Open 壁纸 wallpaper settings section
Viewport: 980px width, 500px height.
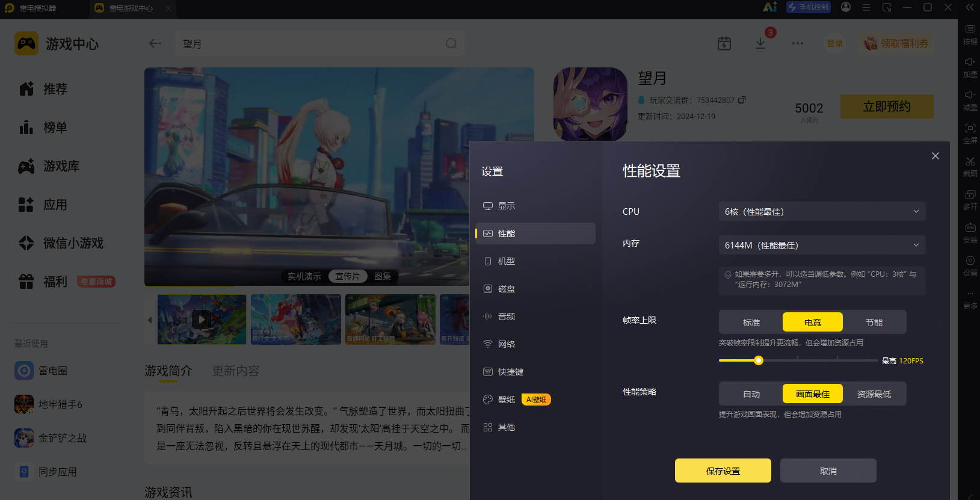click(x=535, y=400)
